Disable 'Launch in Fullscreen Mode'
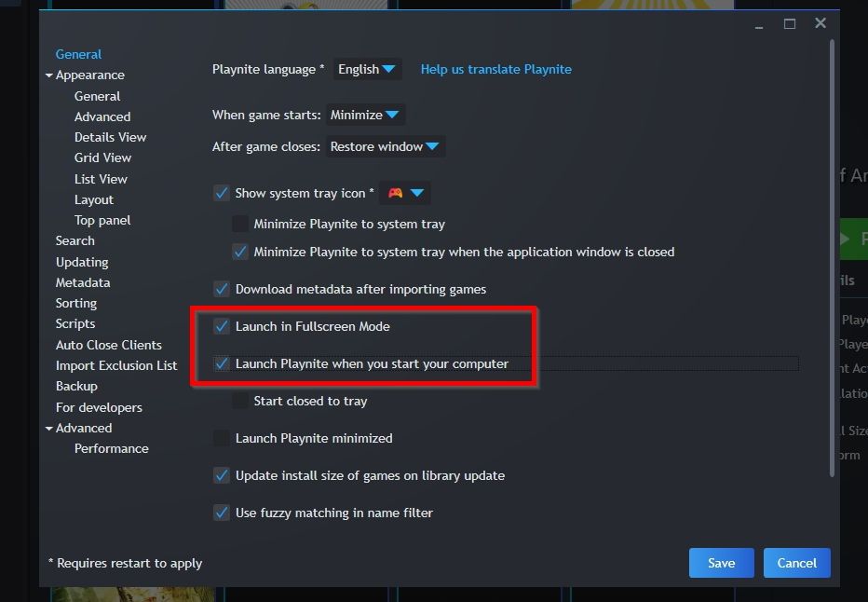 (222, 326)
